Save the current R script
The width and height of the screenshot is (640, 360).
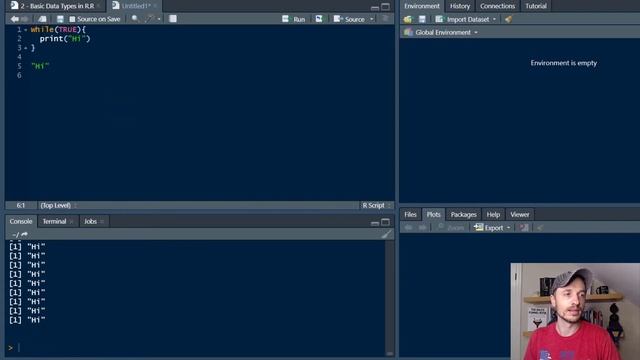(x=60, y=19)
